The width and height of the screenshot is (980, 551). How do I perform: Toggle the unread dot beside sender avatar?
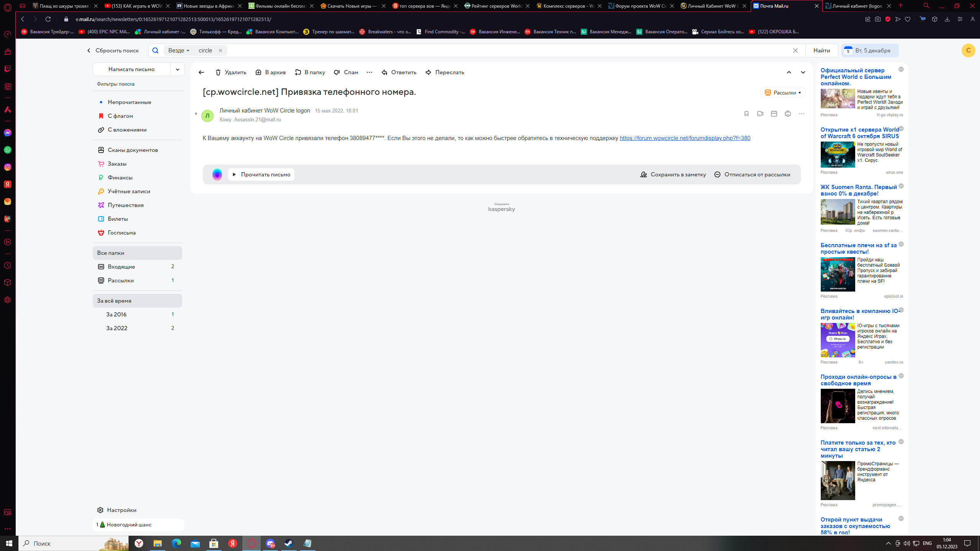(196, 114)
